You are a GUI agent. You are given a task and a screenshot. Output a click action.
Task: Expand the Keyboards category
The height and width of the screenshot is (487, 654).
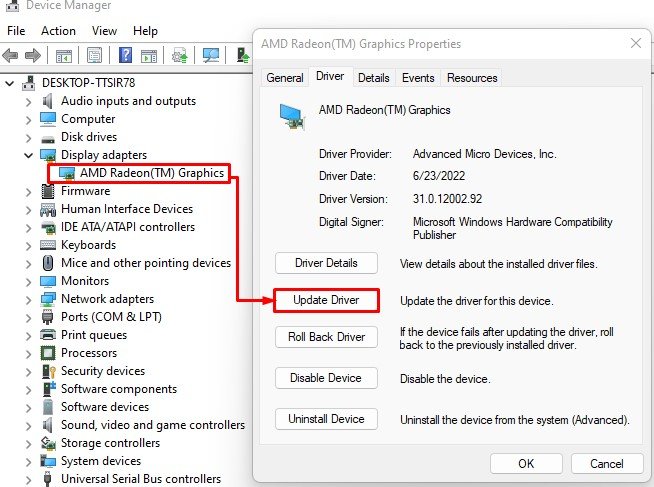coord(28,245)
